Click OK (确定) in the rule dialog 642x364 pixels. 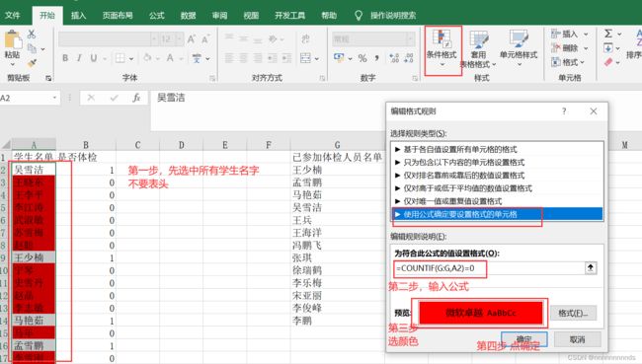point(524,339)
